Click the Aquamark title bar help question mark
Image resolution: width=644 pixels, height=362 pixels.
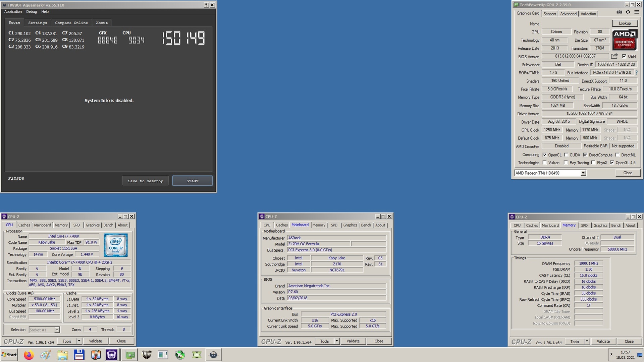(206, 5)
